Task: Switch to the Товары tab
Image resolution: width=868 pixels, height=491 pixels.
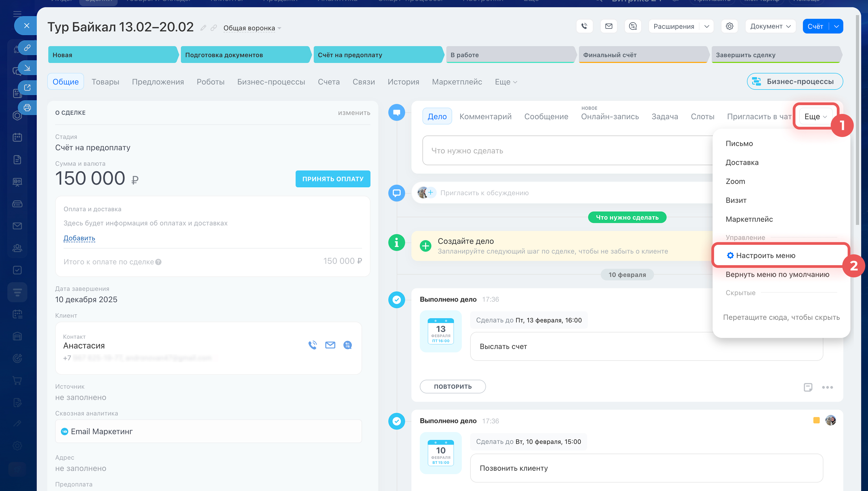Action: (x=105, y=82)
